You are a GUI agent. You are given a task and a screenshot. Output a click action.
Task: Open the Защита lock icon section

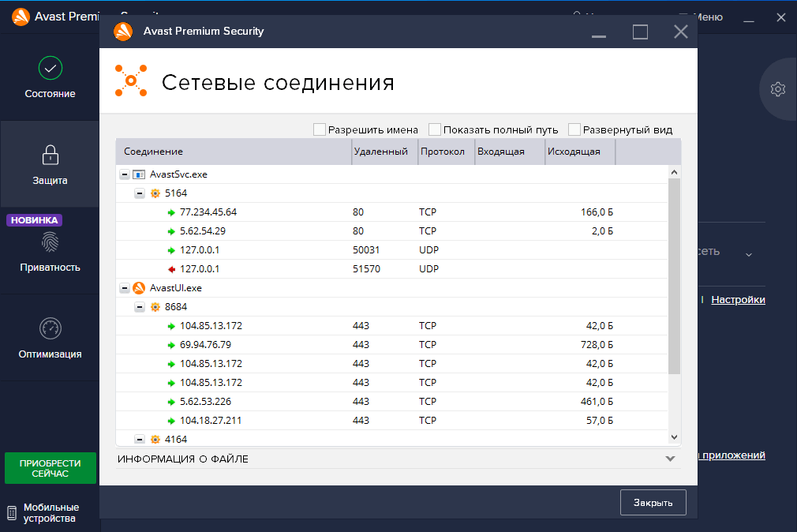pyautogui.click(x=51, y=155)
